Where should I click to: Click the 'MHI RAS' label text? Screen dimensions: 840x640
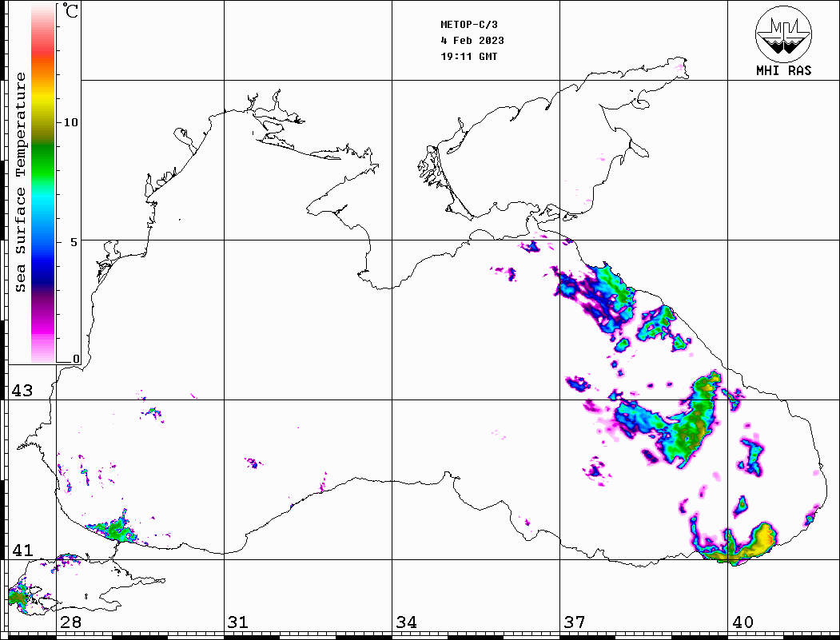pos(784,70)
